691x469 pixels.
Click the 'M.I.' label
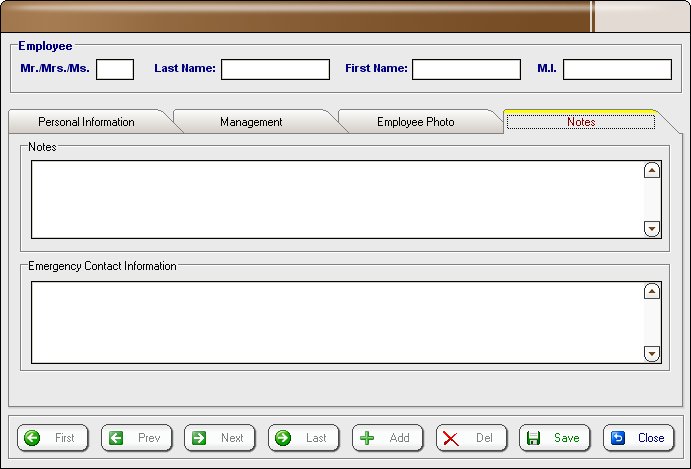[x=547, y=68]
